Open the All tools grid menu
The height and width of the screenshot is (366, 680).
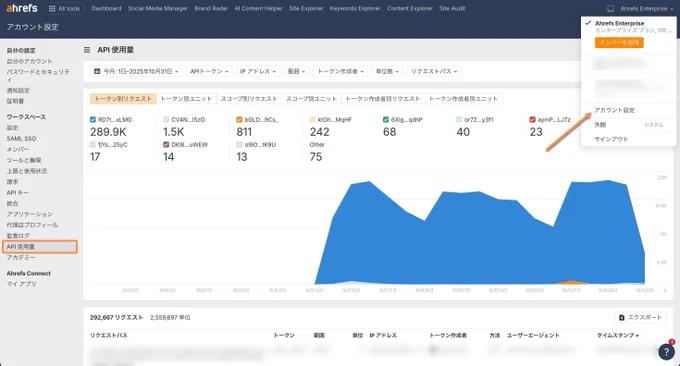(x=64, y=9)
